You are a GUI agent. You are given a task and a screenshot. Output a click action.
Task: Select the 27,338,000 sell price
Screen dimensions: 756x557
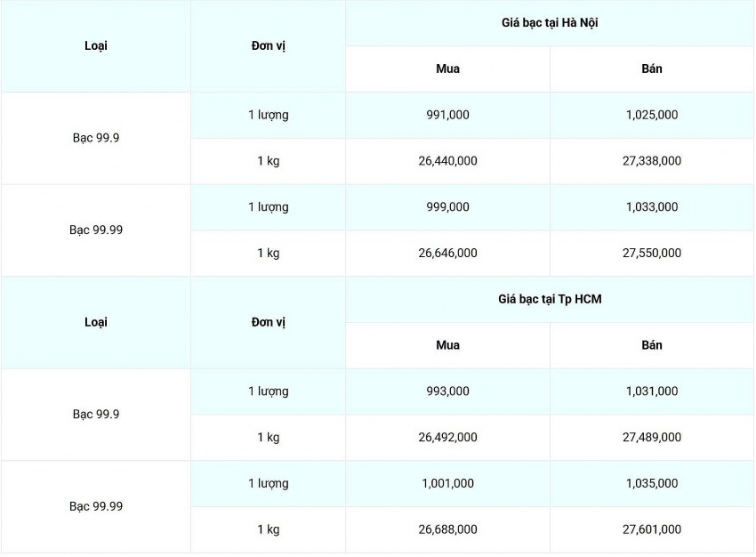click(x=651, y=161)
